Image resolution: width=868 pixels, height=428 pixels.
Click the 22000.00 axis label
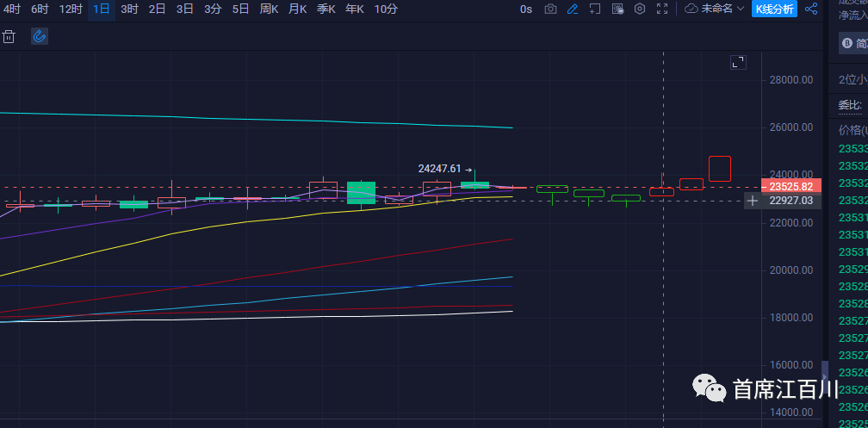(791, 222)
